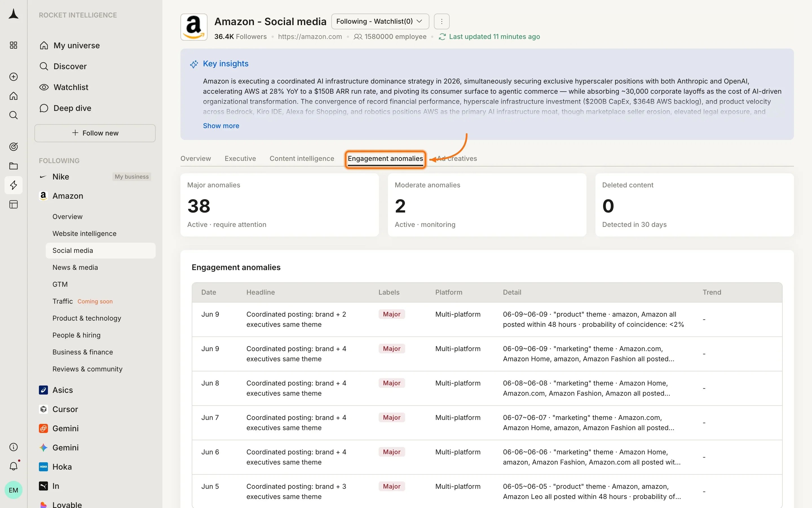Screen dimensions: 812x508
Task: Open Amazon Overview in sidebar tree
Action: pos(67,217)
